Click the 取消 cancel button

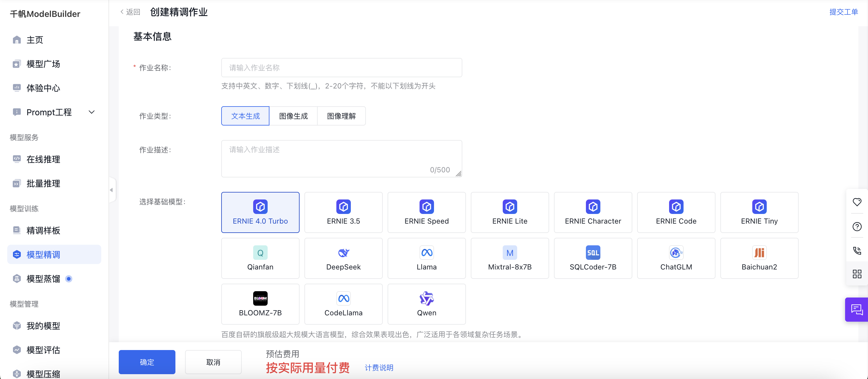click(x=213, y=362)
